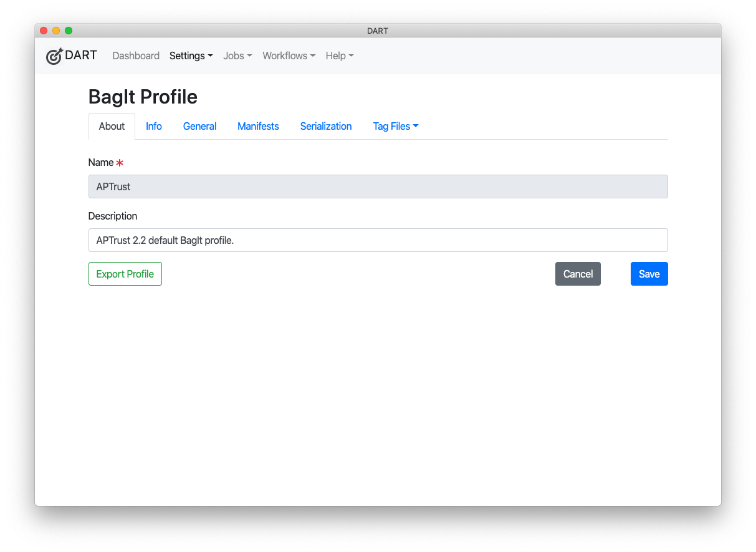Open the Manifests tab
The width and height of the screenshot is (756, 552).
pos(258,126)
